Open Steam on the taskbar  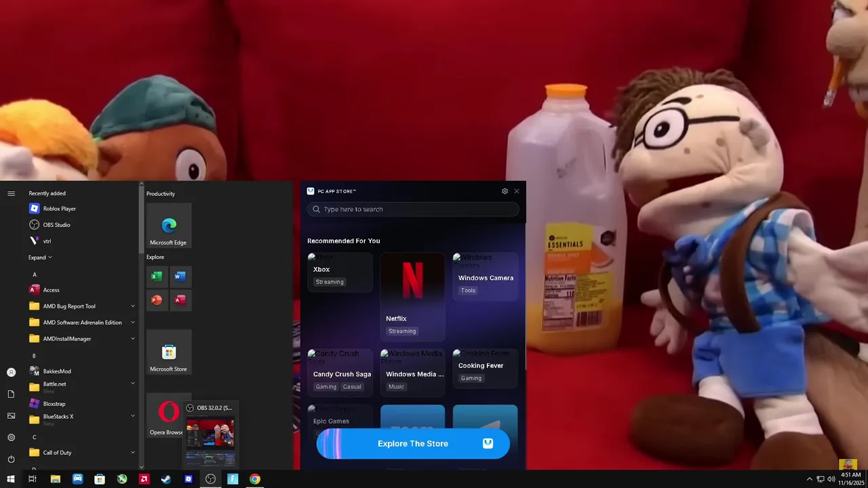tap(166, 479)
